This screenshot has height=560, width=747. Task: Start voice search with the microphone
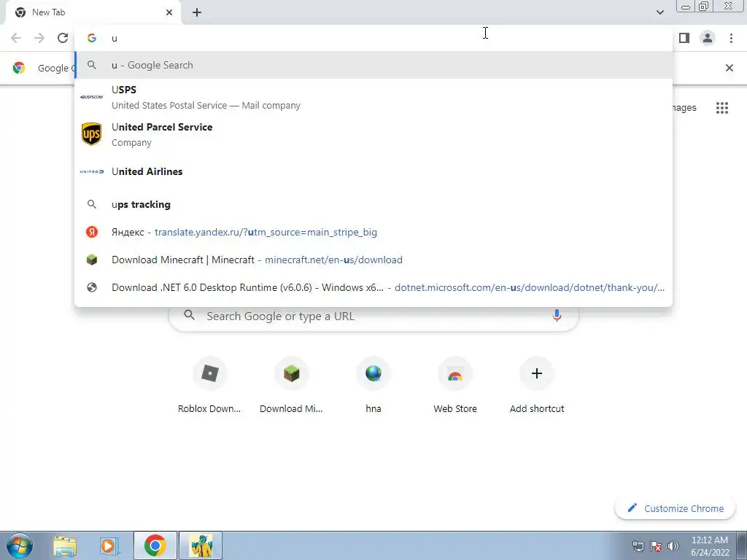pos(557,315)
